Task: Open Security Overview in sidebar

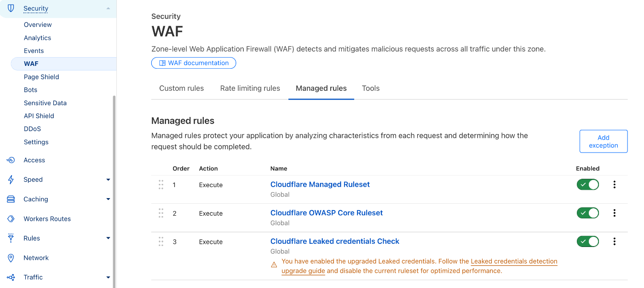Action: pos(38,25)
